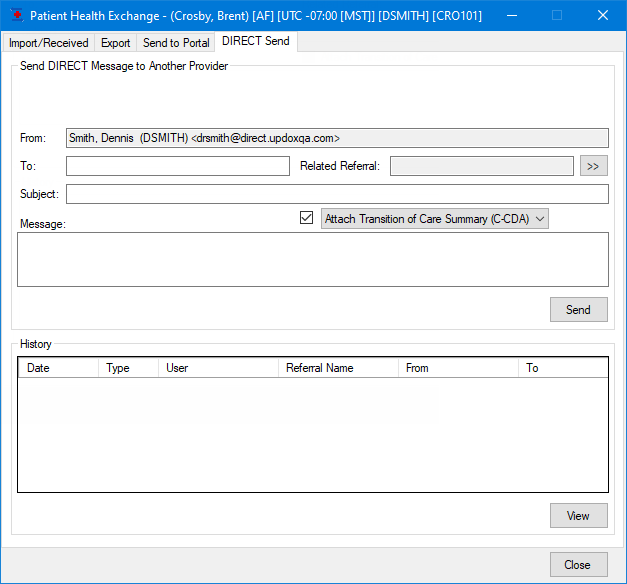Focus the To recipient input field
Screen dimensions: 627x584
(178, 166)
